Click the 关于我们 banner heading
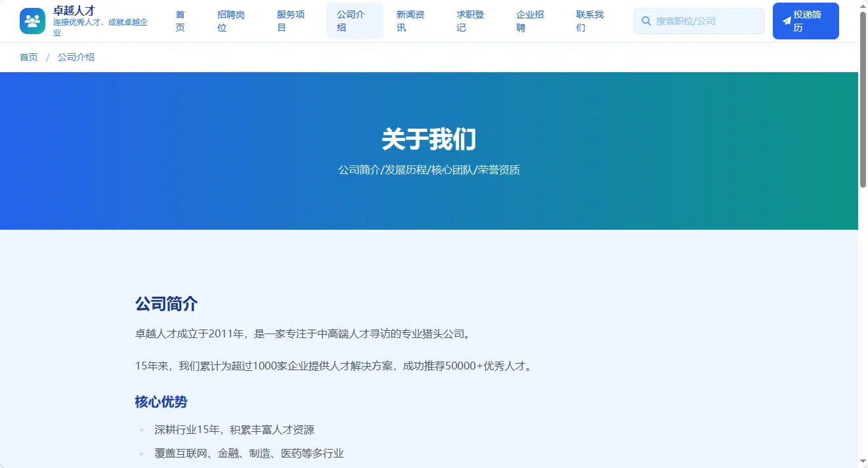 tap(429, 139)
